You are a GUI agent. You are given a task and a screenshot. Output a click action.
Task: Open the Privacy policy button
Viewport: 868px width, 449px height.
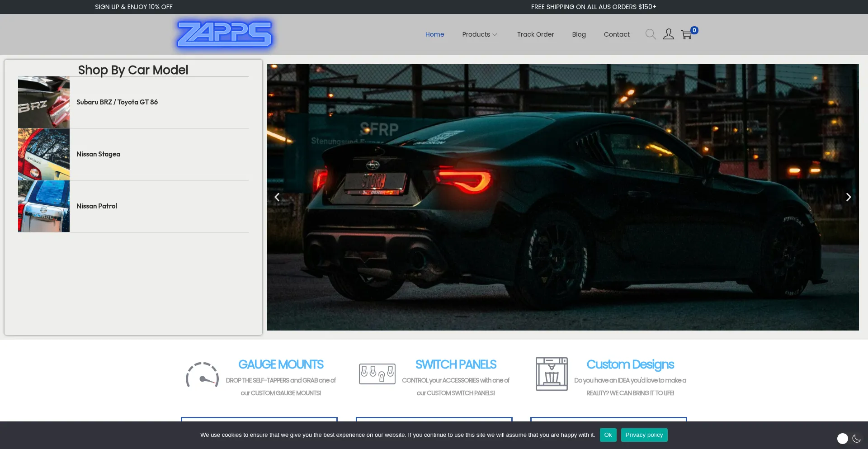coord(644,435)
